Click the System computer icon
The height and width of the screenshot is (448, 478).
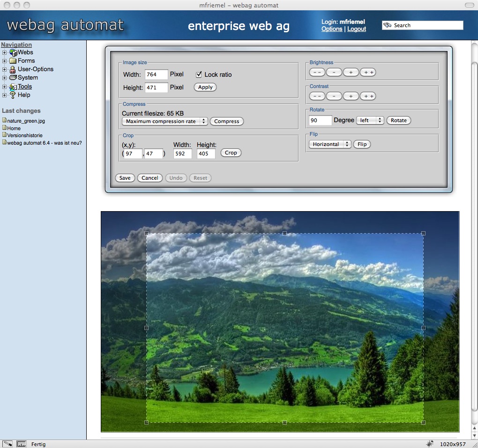pos(13,78)
